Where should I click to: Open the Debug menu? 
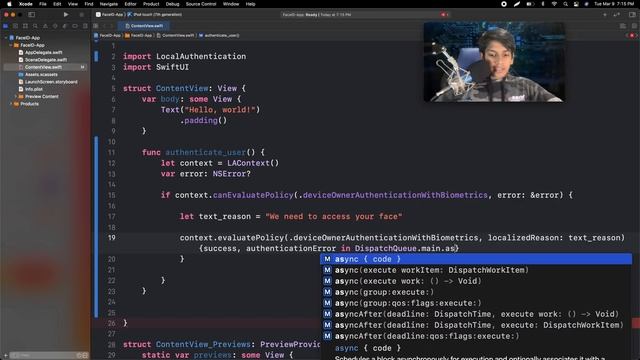(172, 4)
